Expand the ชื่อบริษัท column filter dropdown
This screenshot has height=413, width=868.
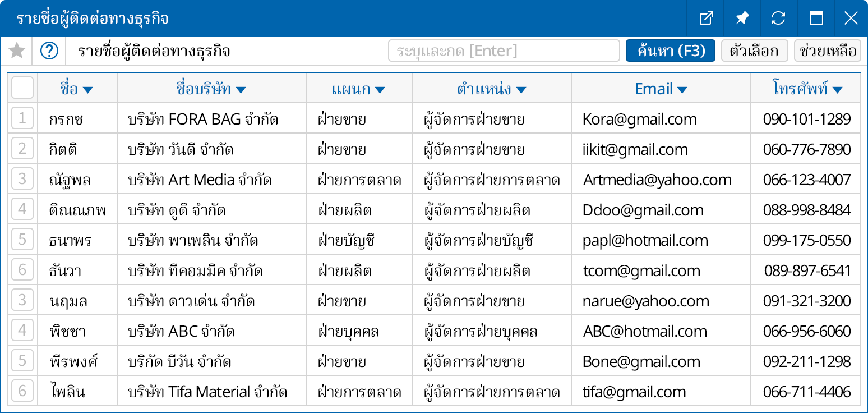[x=241, y=90]
